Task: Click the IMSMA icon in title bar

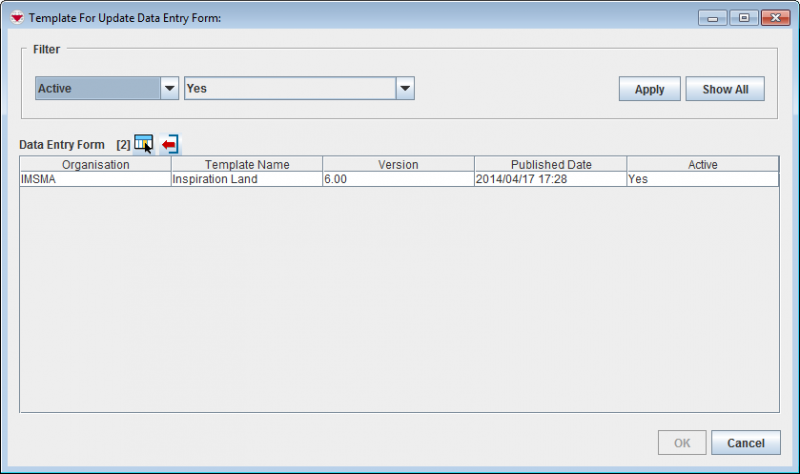Action: click(x=16, y=18)
